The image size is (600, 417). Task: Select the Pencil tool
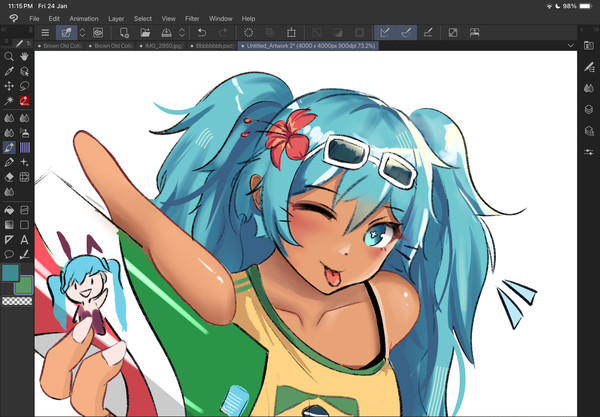pos(9,162)
